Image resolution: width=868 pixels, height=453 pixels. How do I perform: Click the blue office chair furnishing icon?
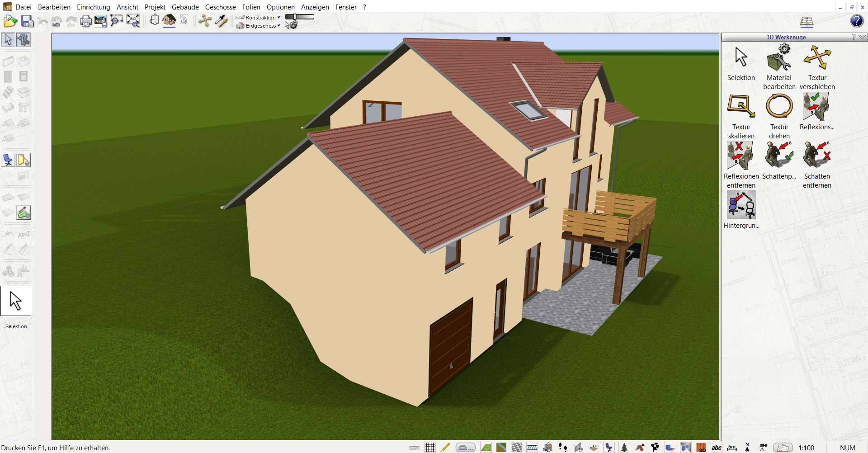click(x=8, y=160)
